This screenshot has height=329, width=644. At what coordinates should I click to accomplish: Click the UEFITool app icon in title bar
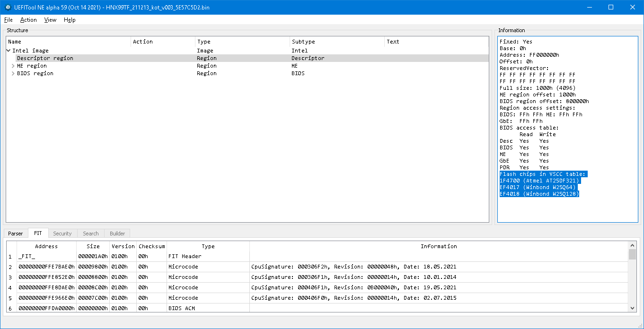(x=8, y=7)
